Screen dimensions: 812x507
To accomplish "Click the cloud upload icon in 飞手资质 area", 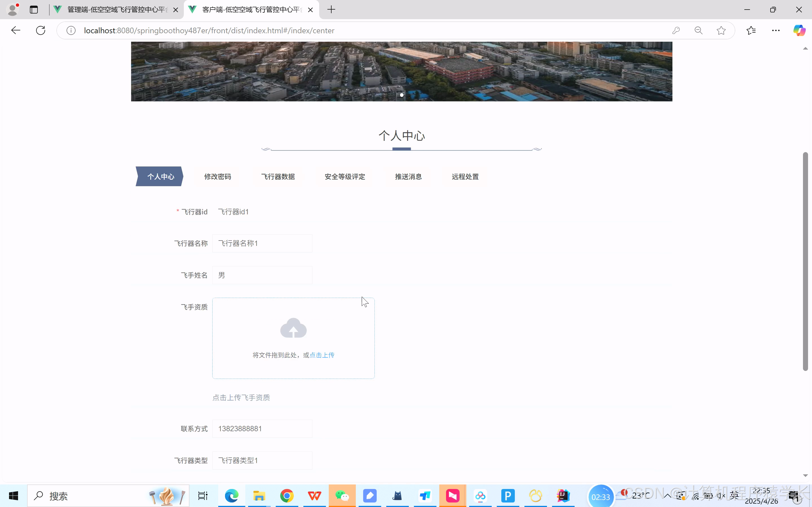I will pos(293,328).
